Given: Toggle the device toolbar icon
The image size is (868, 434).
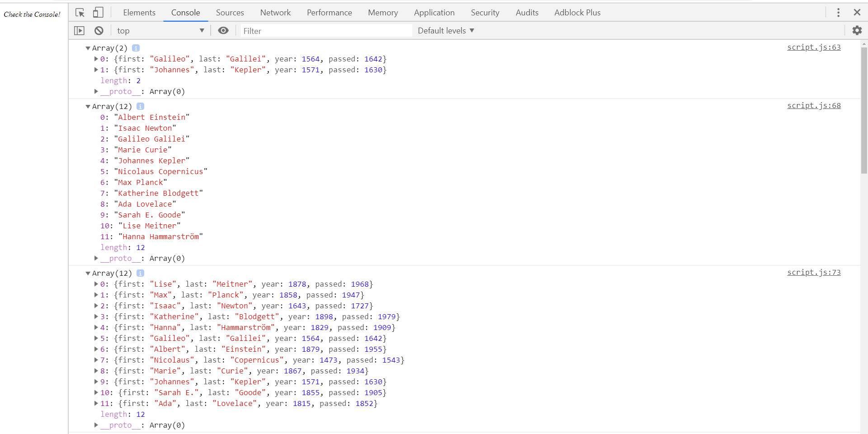Looking at the screenshot, I should point(98,13).
